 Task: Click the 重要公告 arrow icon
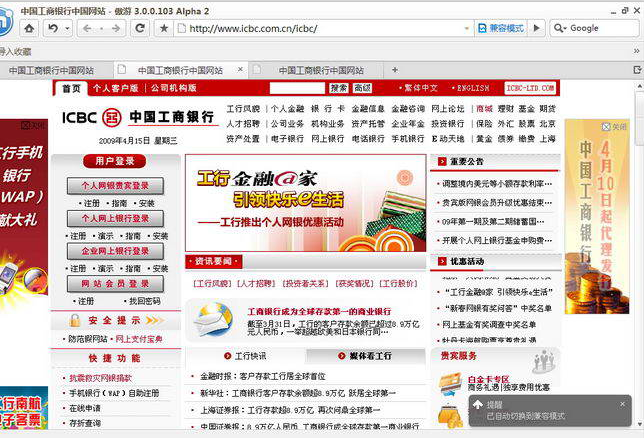point(442,161)
